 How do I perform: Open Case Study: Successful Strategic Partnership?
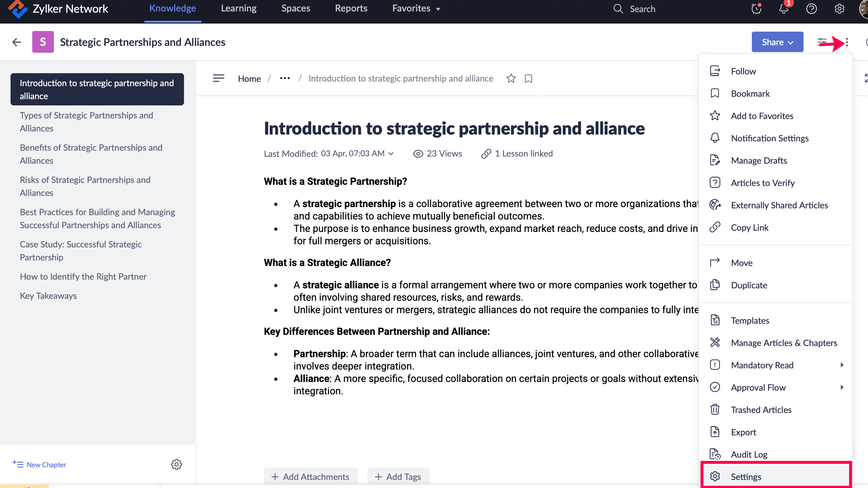tap(81, 251)
